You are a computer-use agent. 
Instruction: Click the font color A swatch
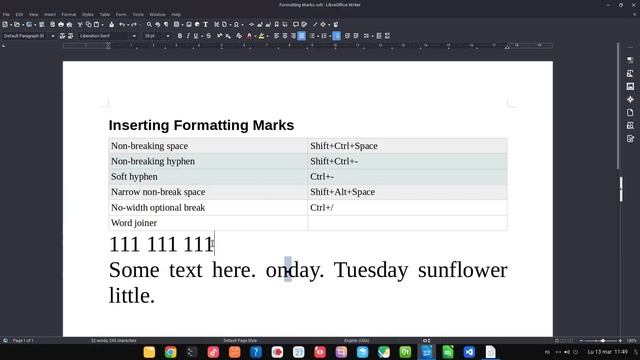pyautogui.click(x=249, y=36)
